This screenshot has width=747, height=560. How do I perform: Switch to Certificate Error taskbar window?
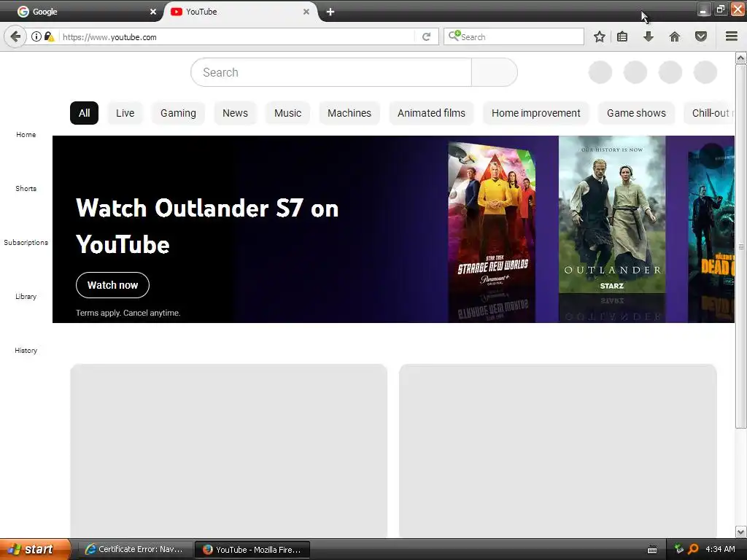pos(135,549)
